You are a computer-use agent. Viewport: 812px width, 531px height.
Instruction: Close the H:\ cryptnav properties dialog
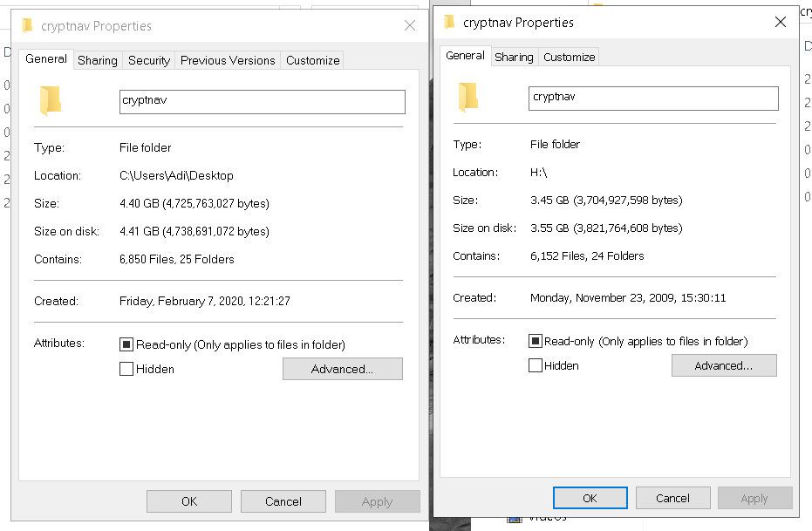tap(780, 22)
